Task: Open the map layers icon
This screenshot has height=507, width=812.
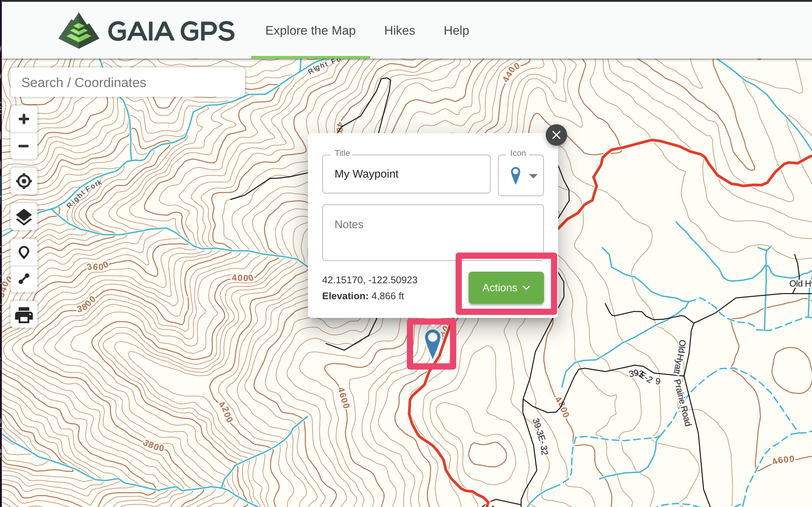Action: [24, 217]
